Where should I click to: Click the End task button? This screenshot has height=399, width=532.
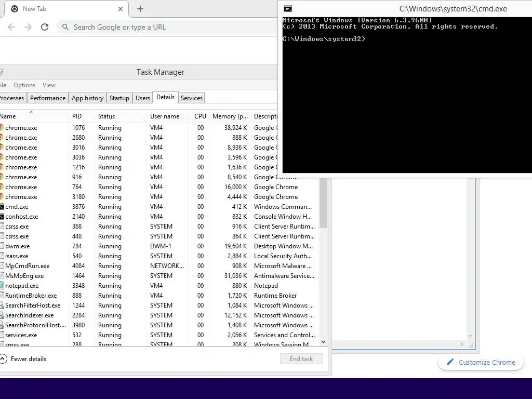(x=301, y=359)
